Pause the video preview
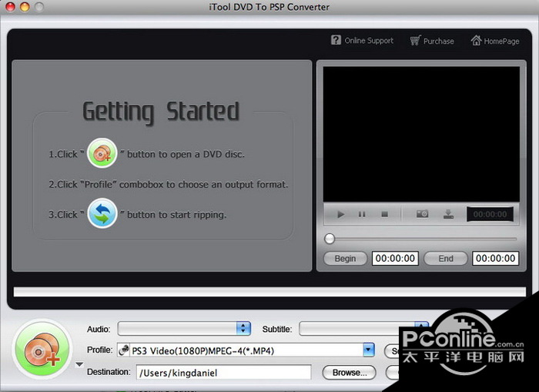This screenshot has height=392, width=539. 362,214
